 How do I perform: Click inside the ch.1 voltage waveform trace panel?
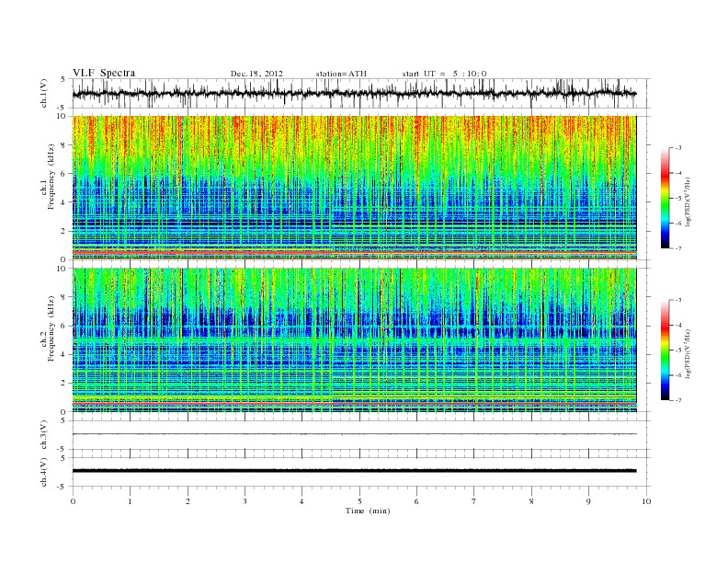point(360,93)
